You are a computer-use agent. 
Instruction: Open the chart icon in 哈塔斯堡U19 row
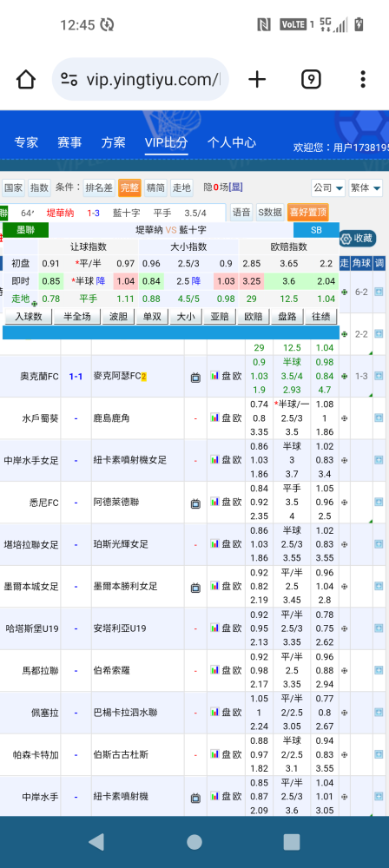[x=215, y=628]
